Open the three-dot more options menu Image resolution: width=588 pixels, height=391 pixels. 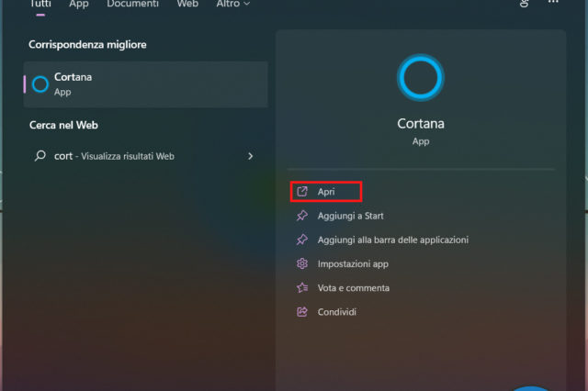click(552, 5)
